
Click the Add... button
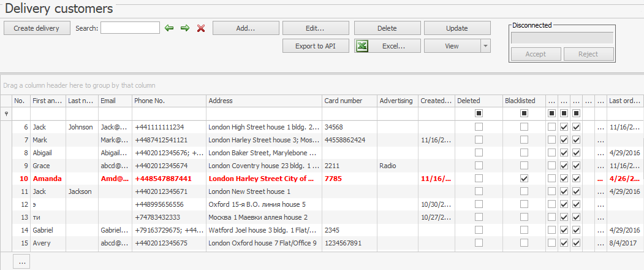pos(246,28)
